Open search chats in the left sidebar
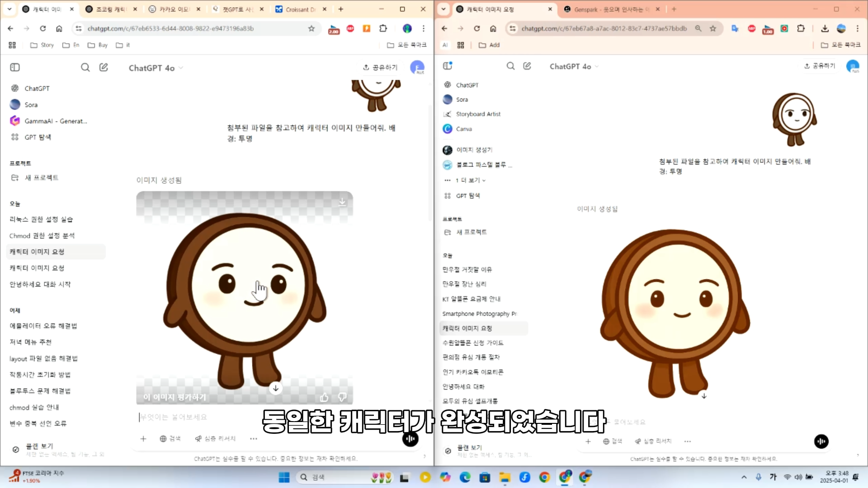Image resolution: width=868 pixels, height=488 pixels. pyautogui.click(x=85, y=67)
